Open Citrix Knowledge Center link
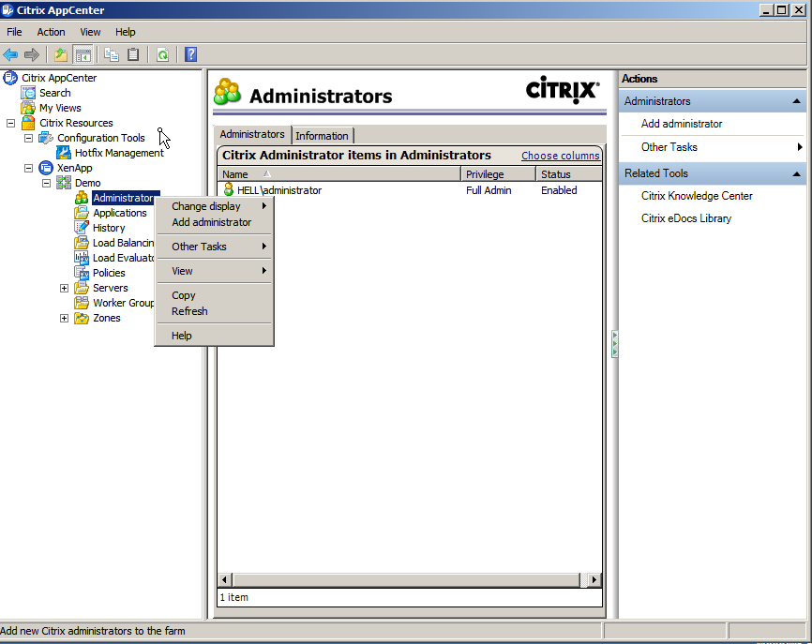 697,196
